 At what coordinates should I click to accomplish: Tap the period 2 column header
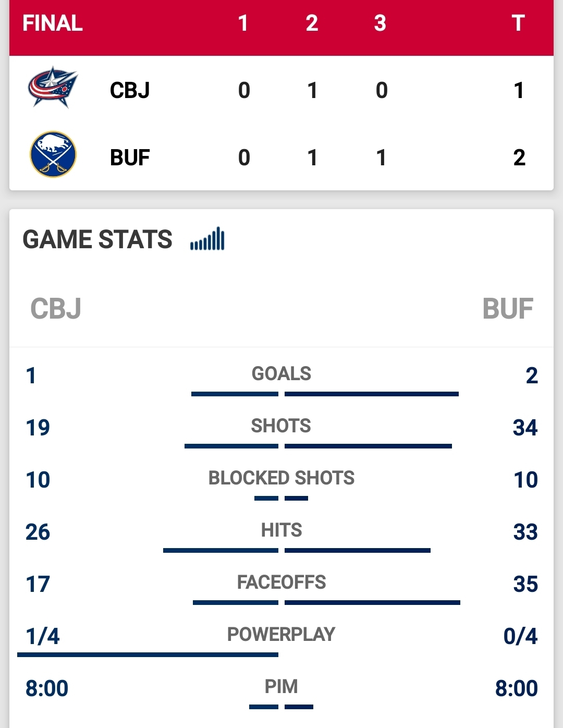312,23
